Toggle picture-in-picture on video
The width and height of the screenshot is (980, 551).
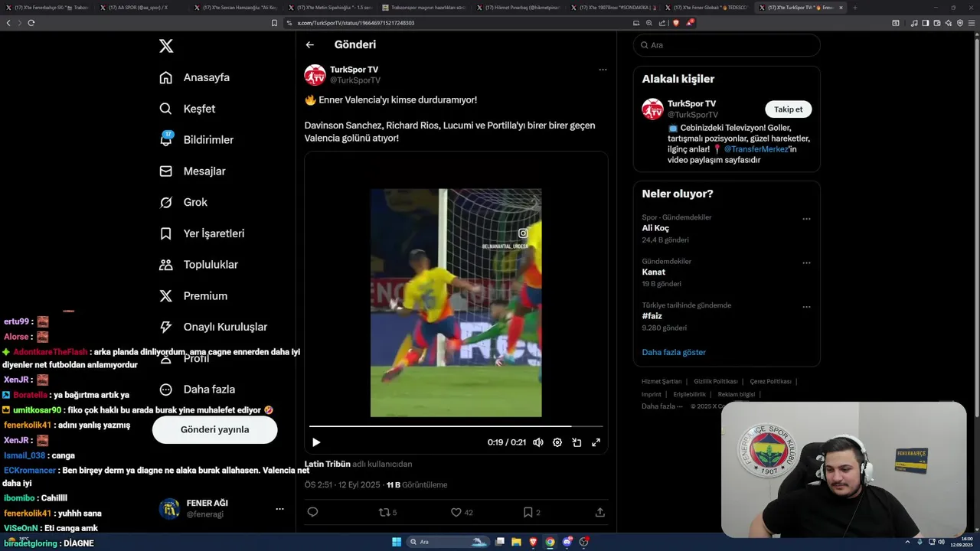coord(577,442)
